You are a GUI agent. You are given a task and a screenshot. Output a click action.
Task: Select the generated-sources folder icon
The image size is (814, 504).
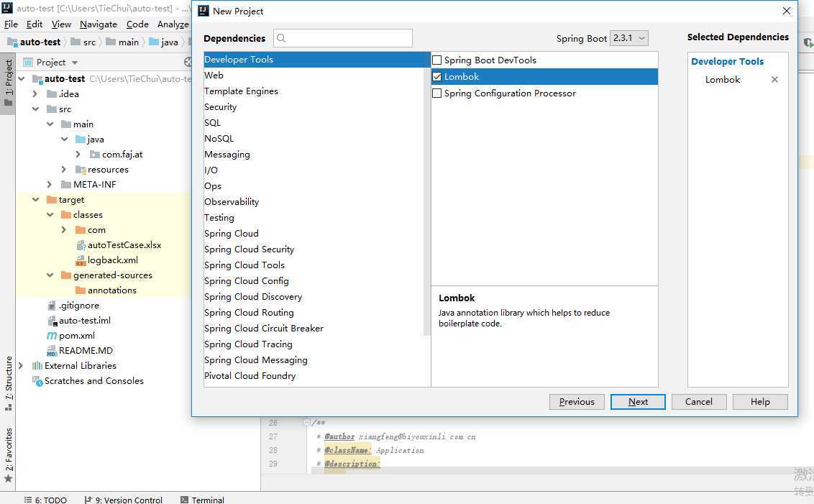click(x=66, y=275)
